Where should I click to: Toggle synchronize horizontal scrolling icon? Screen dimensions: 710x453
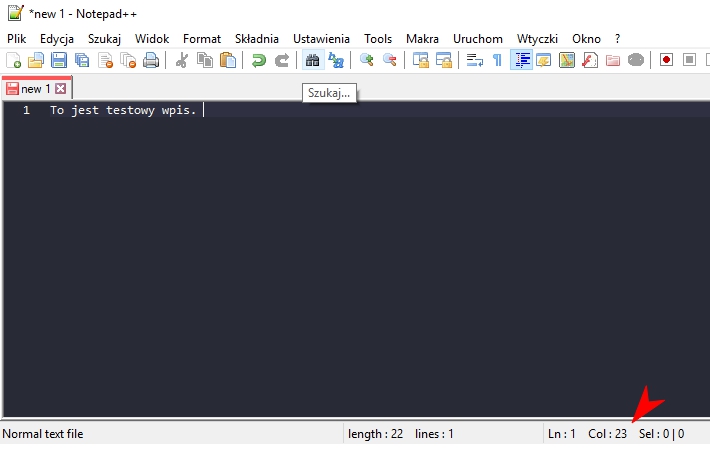tap(444, 60)
